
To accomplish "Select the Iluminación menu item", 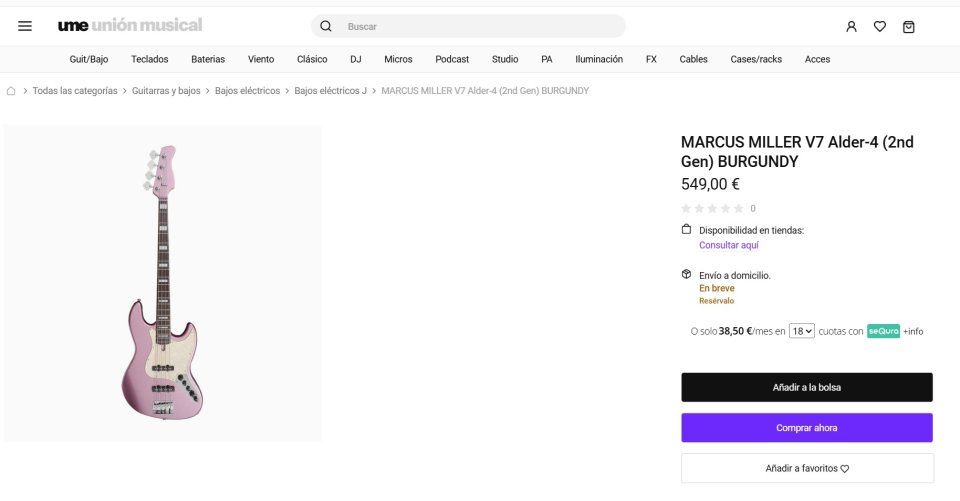I will 599,59.
